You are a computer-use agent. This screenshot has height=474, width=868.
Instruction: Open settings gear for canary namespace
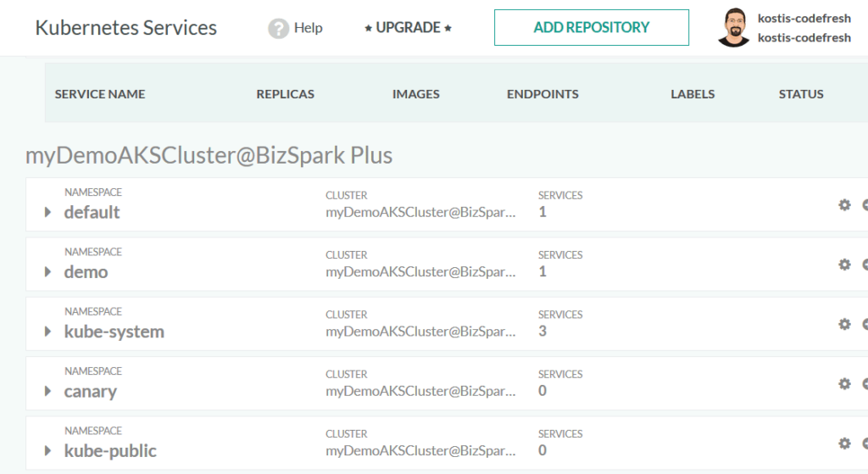point(844,383)
